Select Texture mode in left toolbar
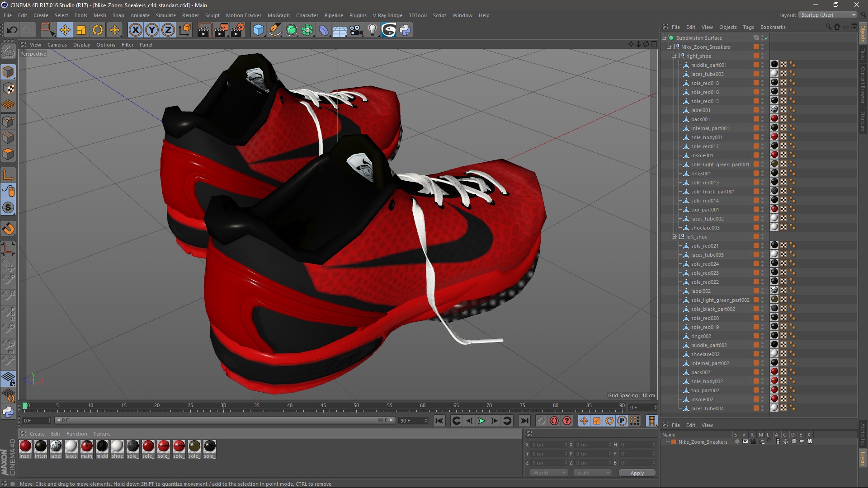The image size is (868, 488). tap(8, 89)
